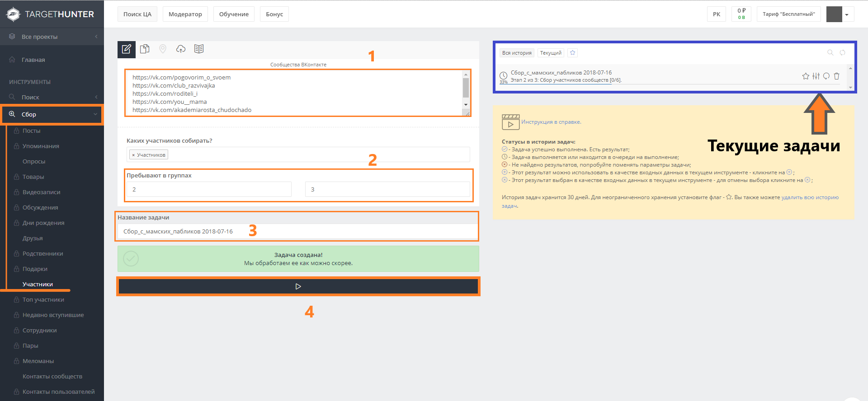Open Посты in sidebar
This screenshot has width=868, height=401.
point(32,131)
